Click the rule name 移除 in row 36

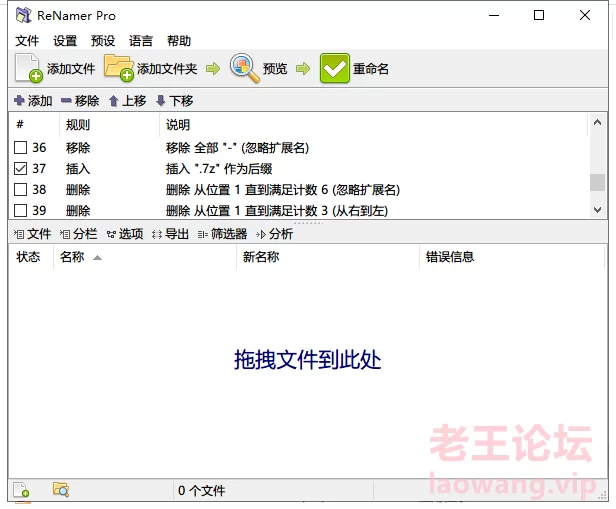click(x=78, y=148)
